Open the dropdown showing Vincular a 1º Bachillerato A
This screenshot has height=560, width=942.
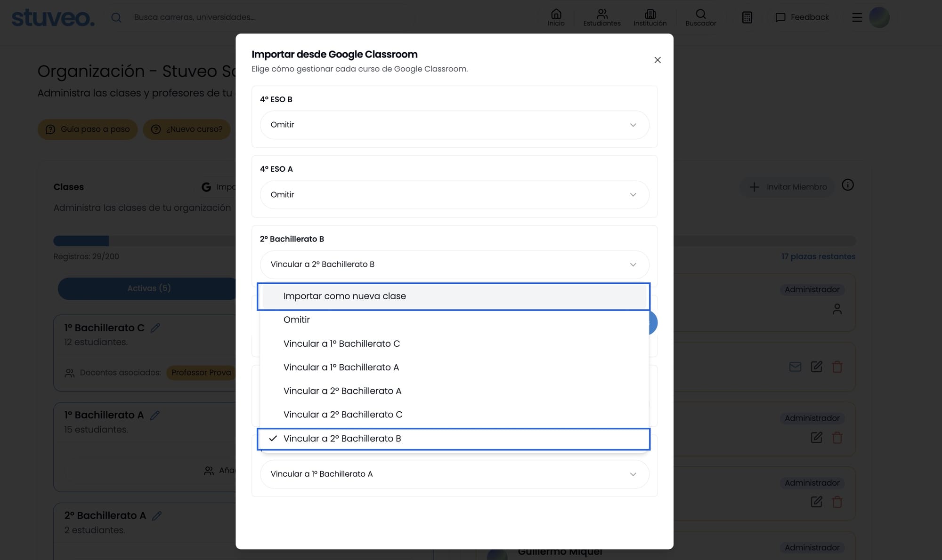(x=455, y=474)
